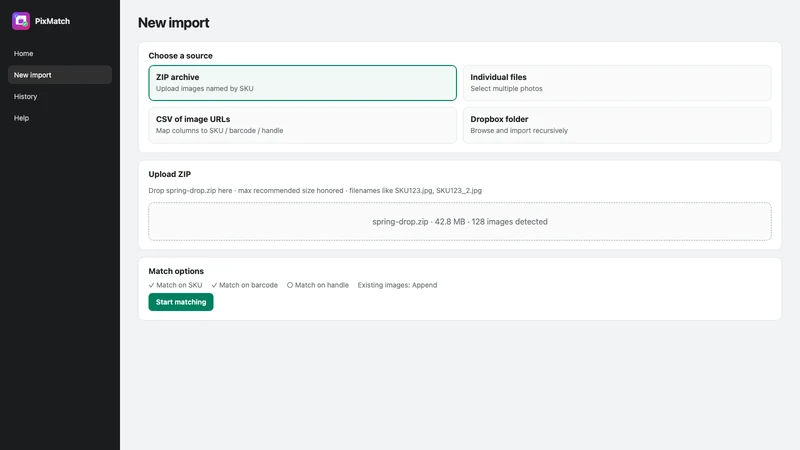Toggle Match on barcode option
Viewport: 800px width, 450px height.
click(x=244, y=285)
